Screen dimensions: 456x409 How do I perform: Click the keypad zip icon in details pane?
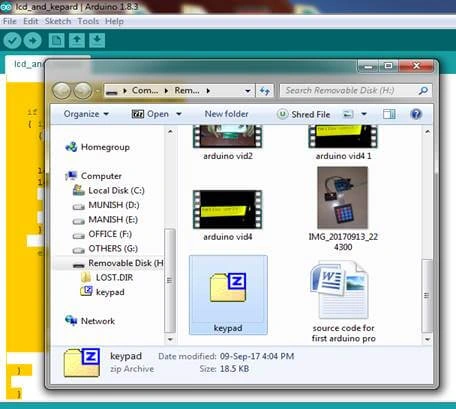point(82,362)
